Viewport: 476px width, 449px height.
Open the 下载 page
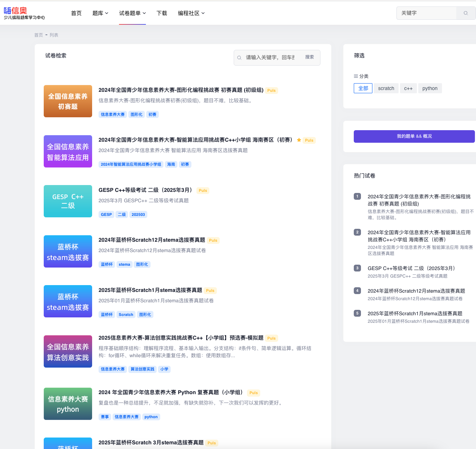[162, 13]
